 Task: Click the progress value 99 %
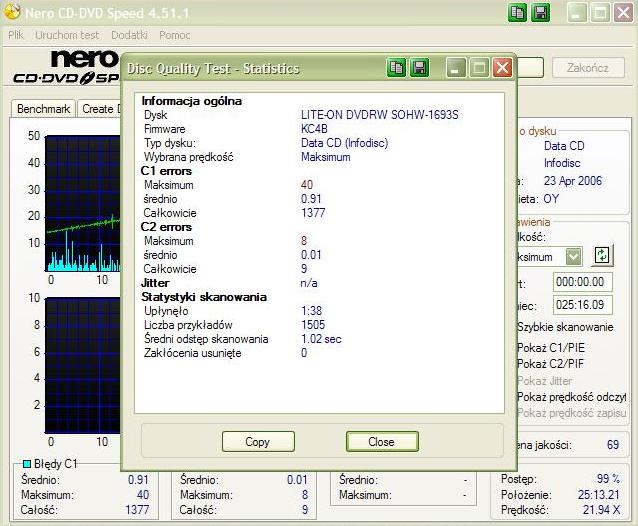(608, 479)
